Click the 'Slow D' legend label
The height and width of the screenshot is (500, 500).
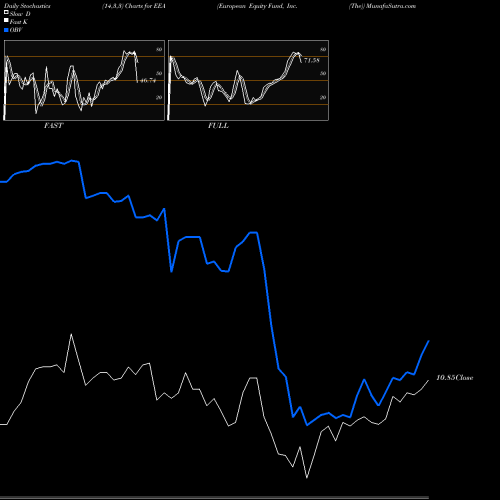tap(20, 14)
